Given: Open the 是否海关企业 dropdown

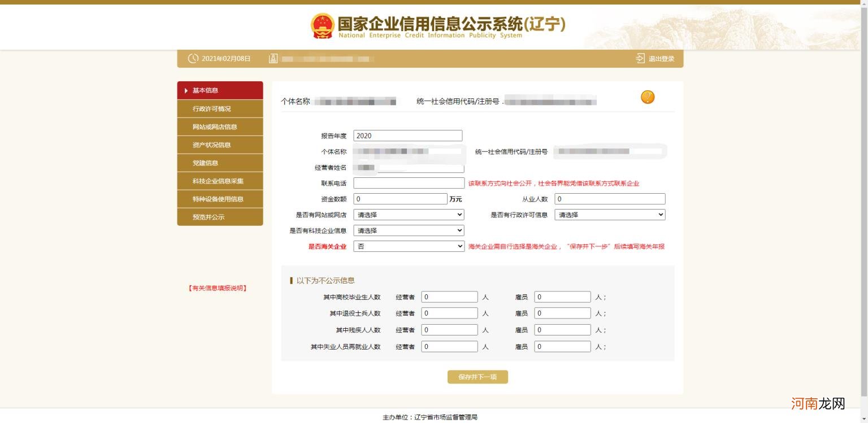Looking at the screenshot, I should coord(409,246).
